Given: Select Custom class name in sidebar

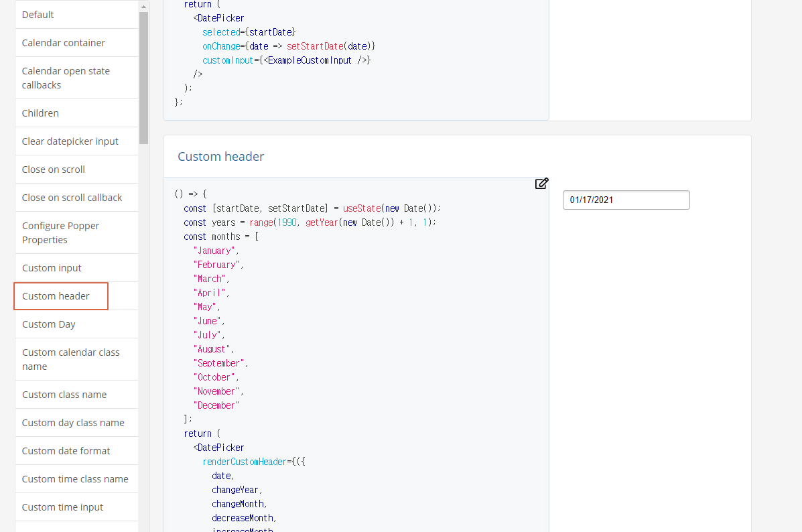Looking at the screenshot, I should pyautogui.click(x=64, y=394).
